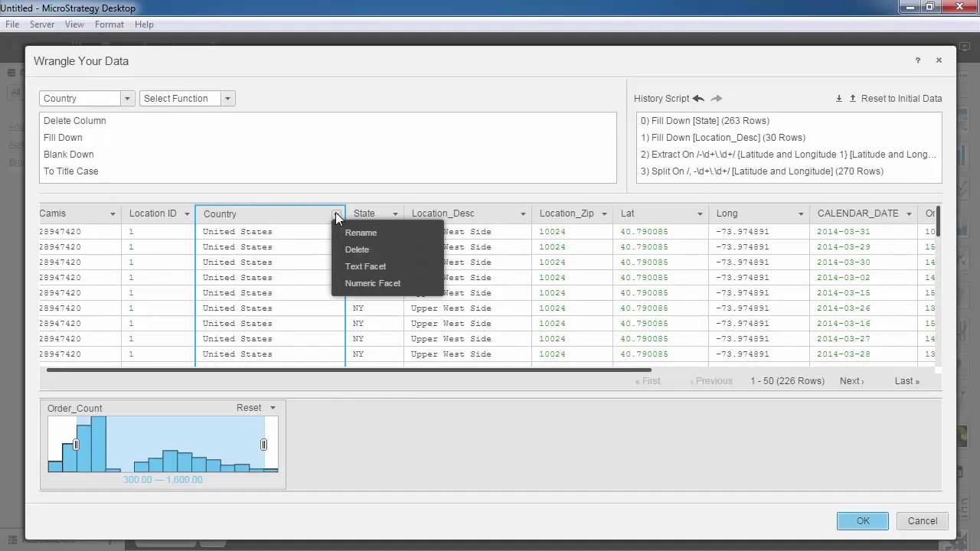Choose Delete from the column context menu
Image resolution: width=980 pixels, height=551 pixels.
coord(357,249)
